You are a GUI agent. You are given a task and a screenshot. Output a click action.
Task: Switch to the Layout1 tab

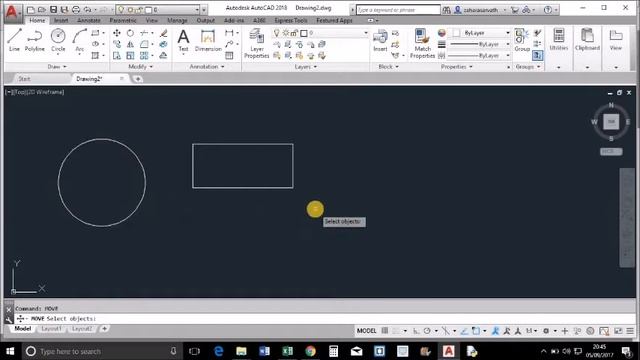coord(51,329)
